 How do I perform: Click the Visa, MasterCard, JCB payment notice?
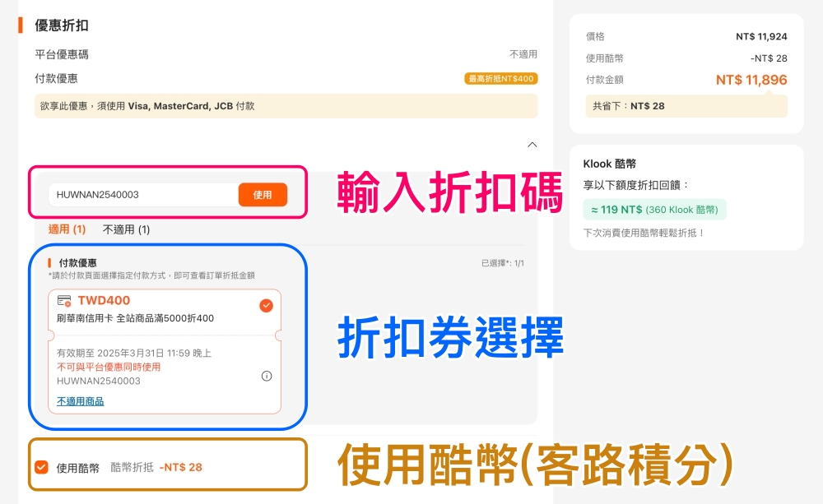click(286, 106)
